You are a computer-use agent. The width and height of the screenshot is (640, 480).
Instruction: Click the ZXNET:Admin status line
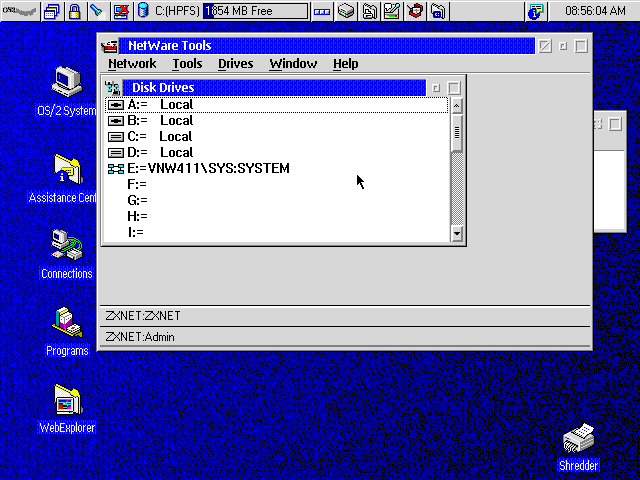pyautogui.click(x=345, y=337)
